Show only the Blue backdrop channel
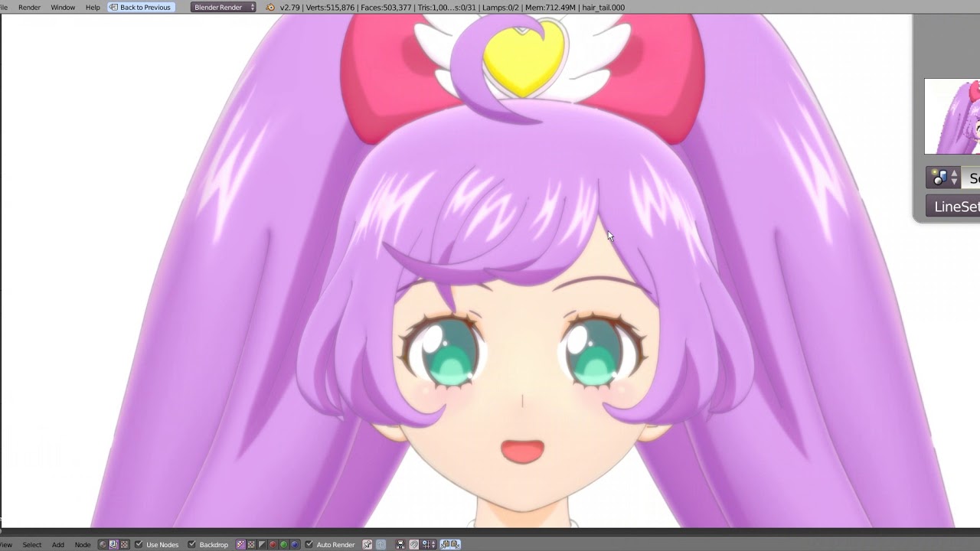 pos(294,545)
